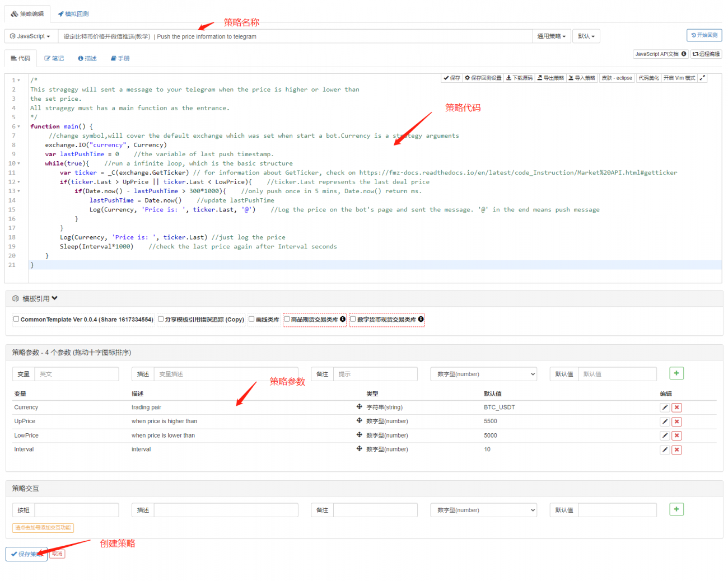Viewport: 728px width, 581px height.
Task: Enable the Common Template Ver 0.0.4 checkbox
Action: (16, 319)
